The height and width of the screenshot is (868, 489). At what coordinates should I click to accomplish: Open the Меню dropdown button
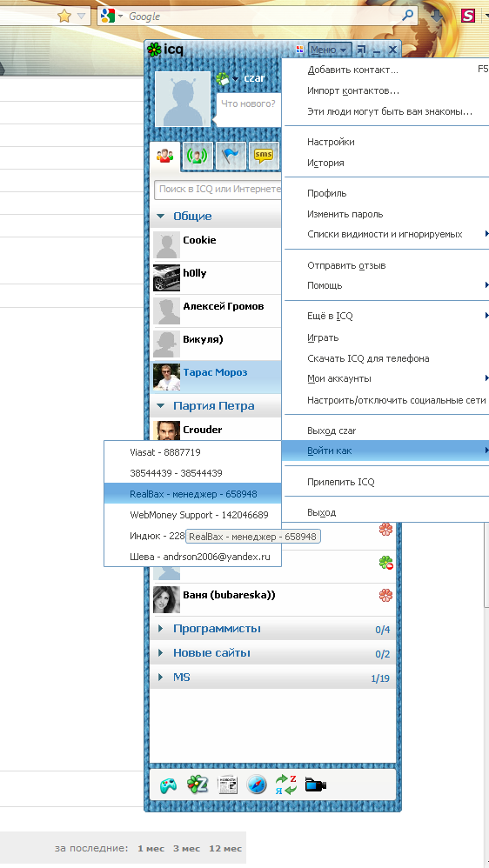pyautogui.click(x=330, y=50)
